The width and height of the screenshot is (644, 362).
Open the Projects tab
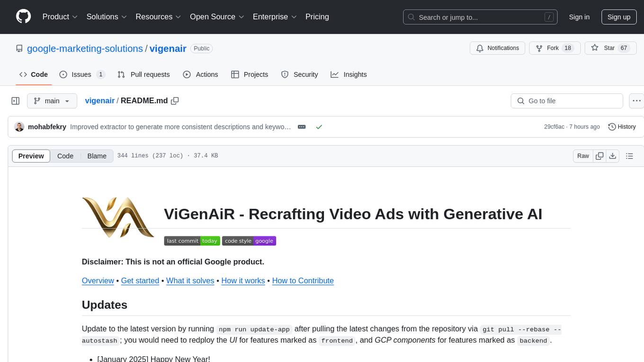(250, 74)
